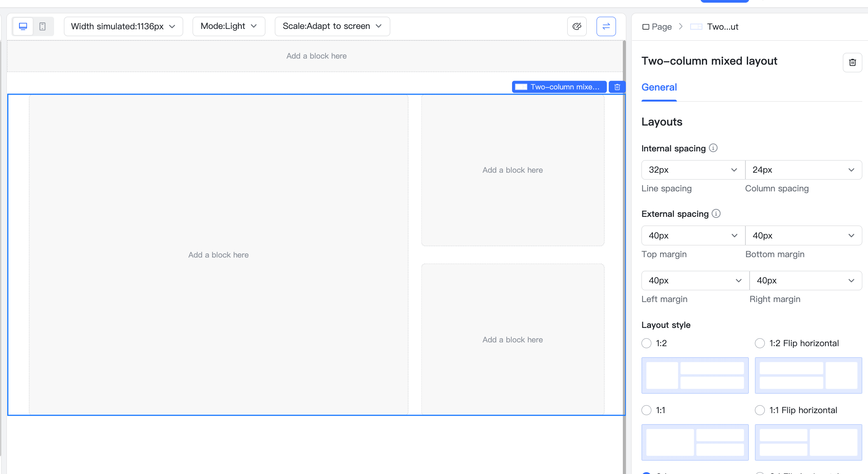The height and width of the screenshot is (474, 868).
Task: Open the theme style palette icon
Action: [x=577, y=26]
